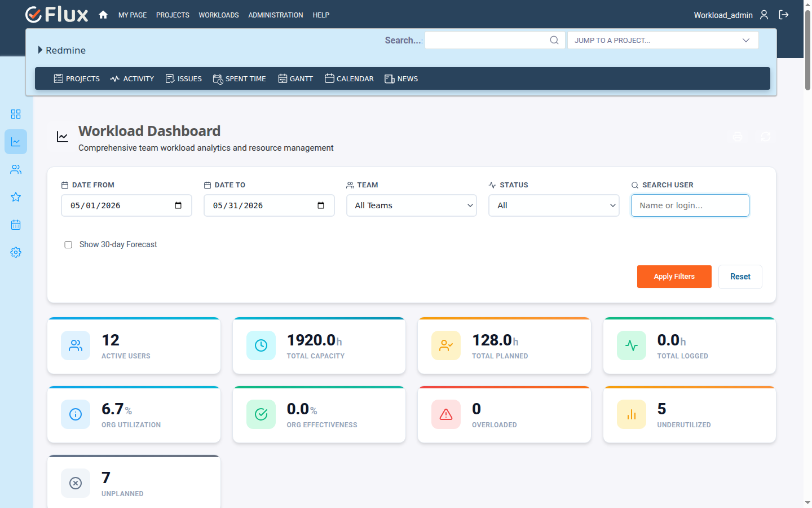
Task: Switch to Issues tab
Action: point(183,78)
